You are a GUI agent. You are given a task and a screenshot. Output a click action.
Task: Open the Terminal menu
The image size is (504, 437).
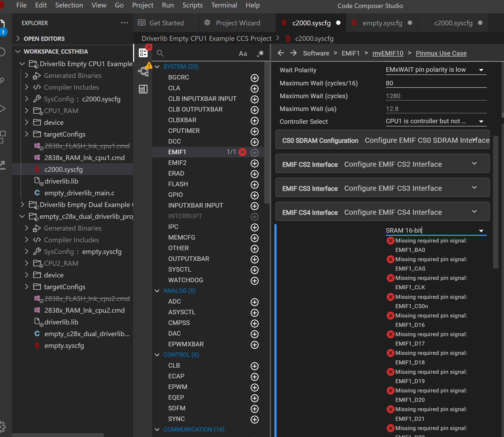pos(224,5)
